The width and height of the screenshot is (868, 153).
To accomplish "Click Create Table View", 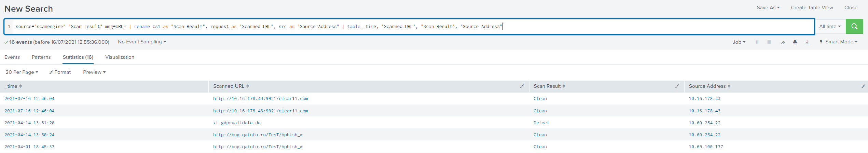I will tap(812, 8).
